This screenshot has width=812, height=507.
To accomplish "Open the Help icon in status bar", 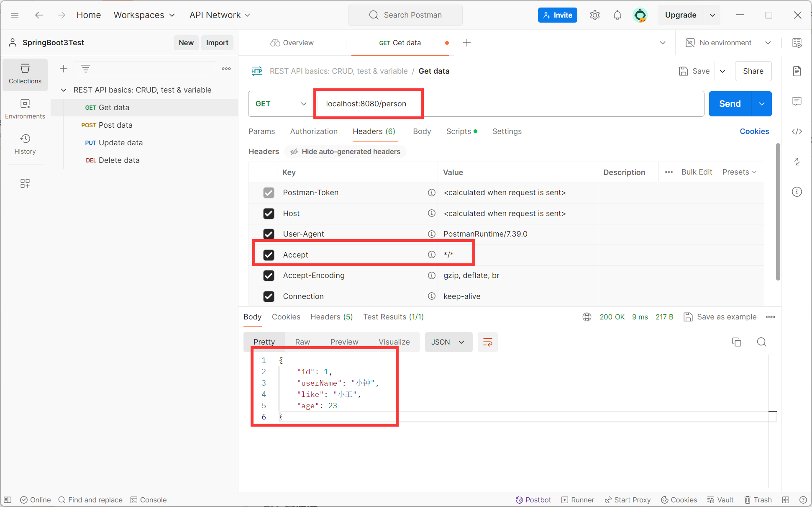I will pos(803,500).
